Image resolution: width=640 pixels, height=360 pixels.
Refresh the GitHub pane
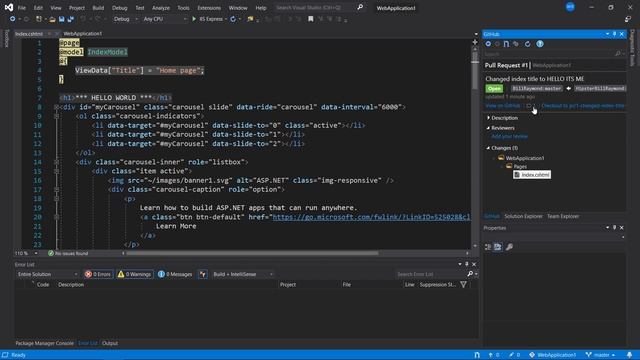527,44
